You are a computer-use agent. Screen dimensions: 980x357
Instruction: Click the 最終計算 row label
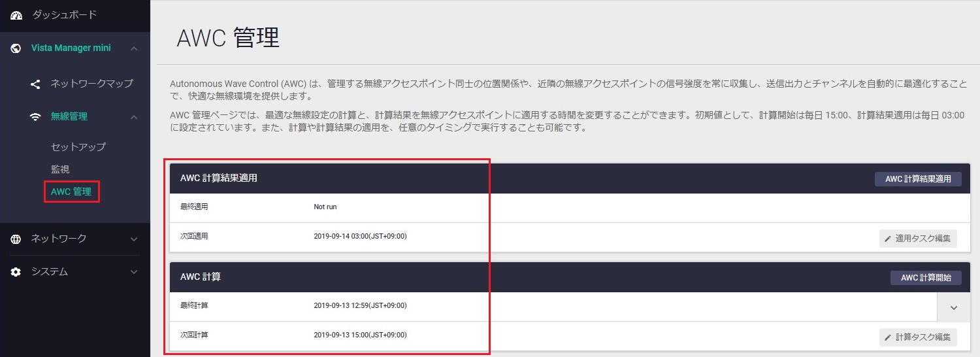194,305
